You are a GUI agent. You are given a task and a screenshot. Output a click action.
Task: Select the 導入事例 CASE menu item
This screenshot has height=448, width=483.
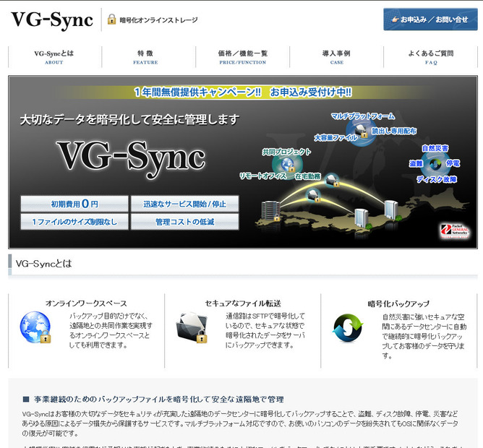(x=336, y=57)
